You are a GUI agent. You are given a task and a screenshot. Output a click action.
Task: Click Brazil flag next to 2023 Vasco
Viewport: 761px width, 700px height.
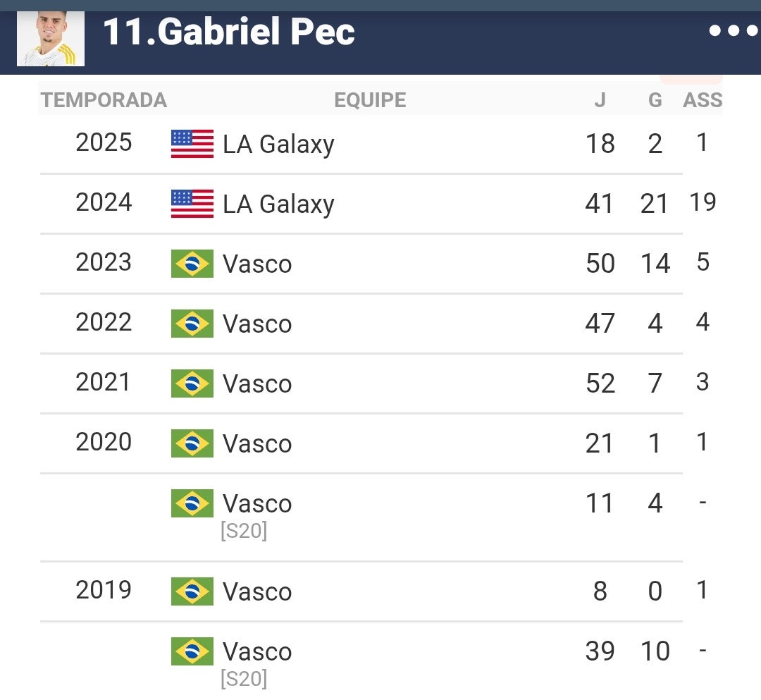[x=192, y=264]
